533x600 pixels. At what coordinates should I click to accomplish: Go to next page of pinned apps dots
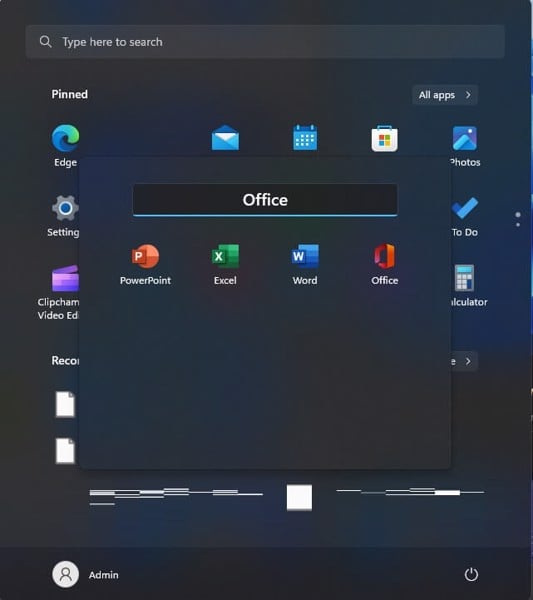coord(518,225)
